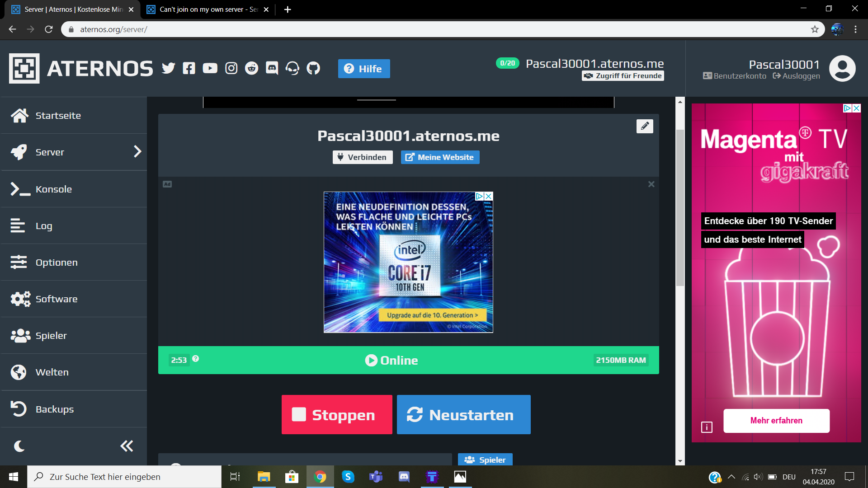Click Mehr erfahren in Magenta ad
The height and width of the screenshot is (488, 868).
pos(776,421)
